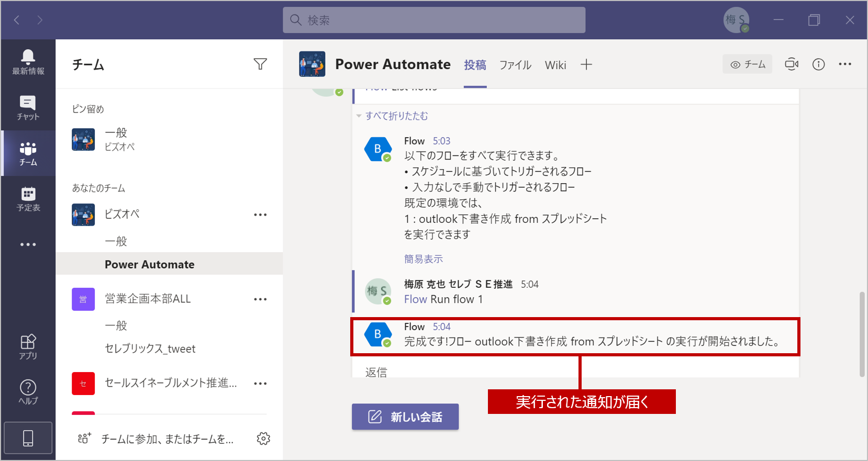Start a meeting with the video camera icon
The width and height of the screenshot is (868, 461).
coord(792,64)
